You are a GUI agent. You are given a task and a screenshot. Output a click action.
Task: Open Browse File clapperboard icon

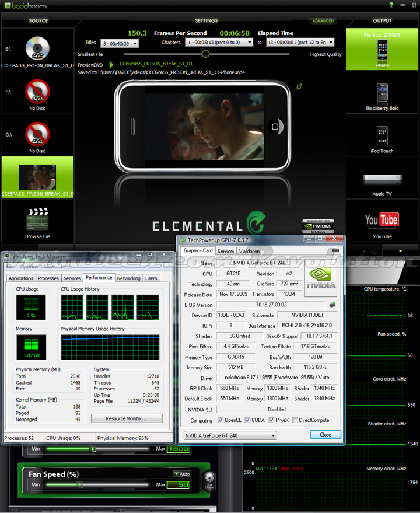(x=37, y=219)
